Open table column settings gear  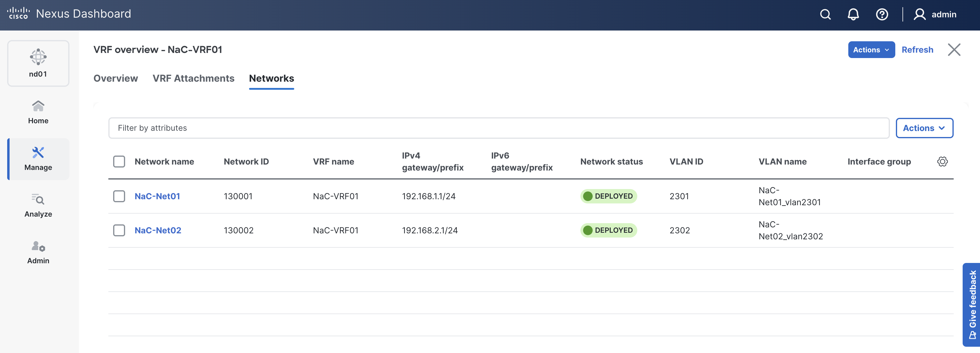(942, 162)
